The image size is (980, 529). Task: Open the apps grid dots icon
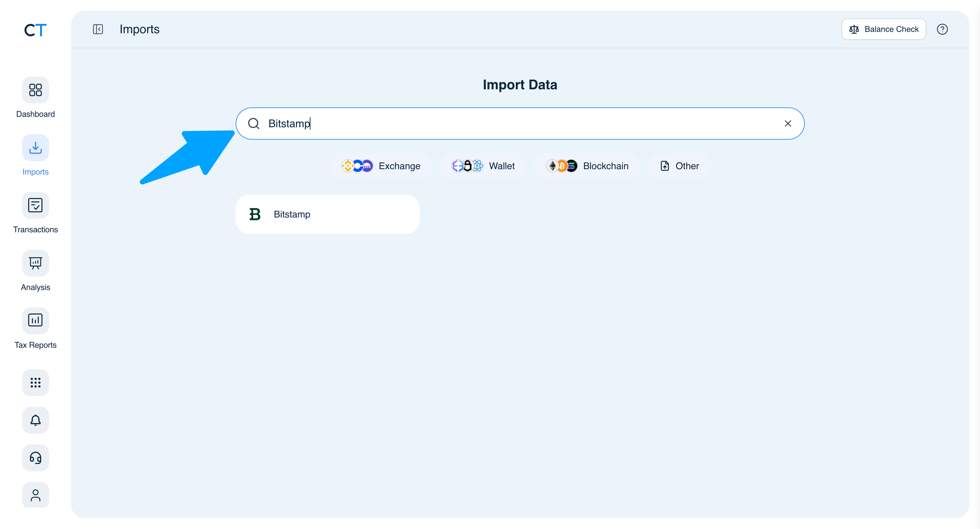[x=35, y=382]
